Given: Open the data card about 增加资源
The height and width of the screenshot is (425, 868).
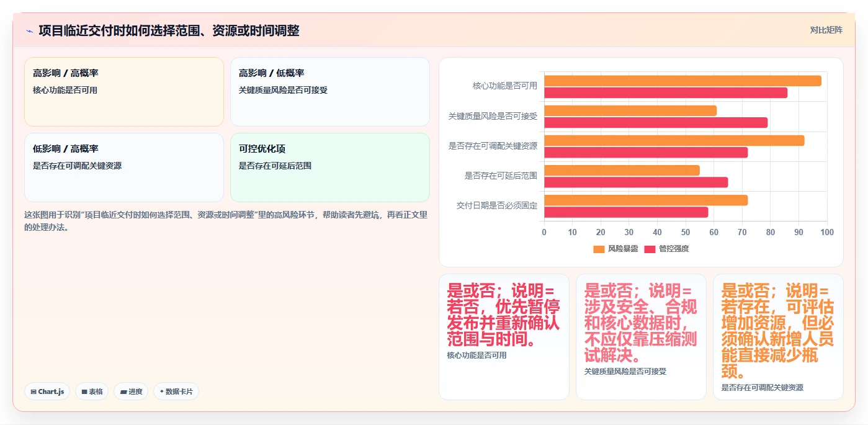Looking at the screenshot, I should point(778,337).
